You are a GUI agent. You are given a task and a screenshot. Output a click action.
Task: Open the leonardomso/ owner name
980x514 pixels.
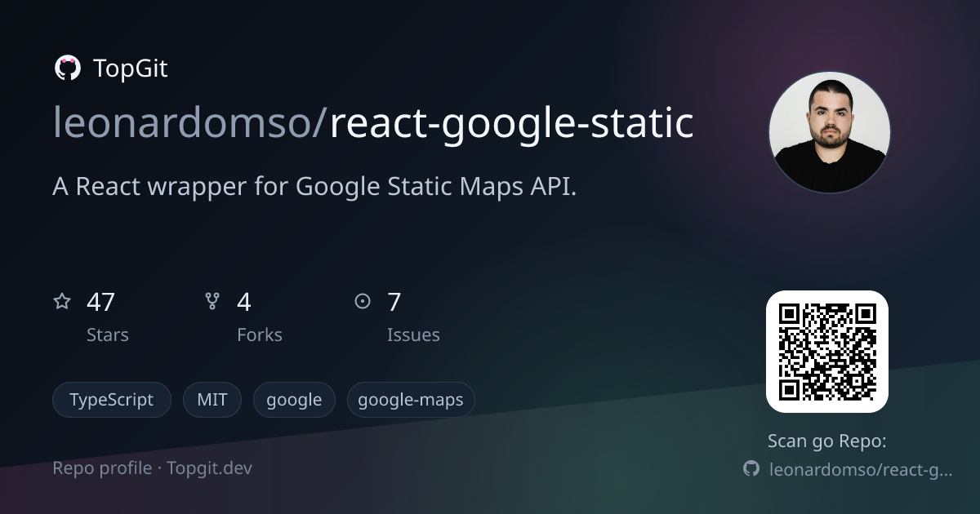pos(190,122)
